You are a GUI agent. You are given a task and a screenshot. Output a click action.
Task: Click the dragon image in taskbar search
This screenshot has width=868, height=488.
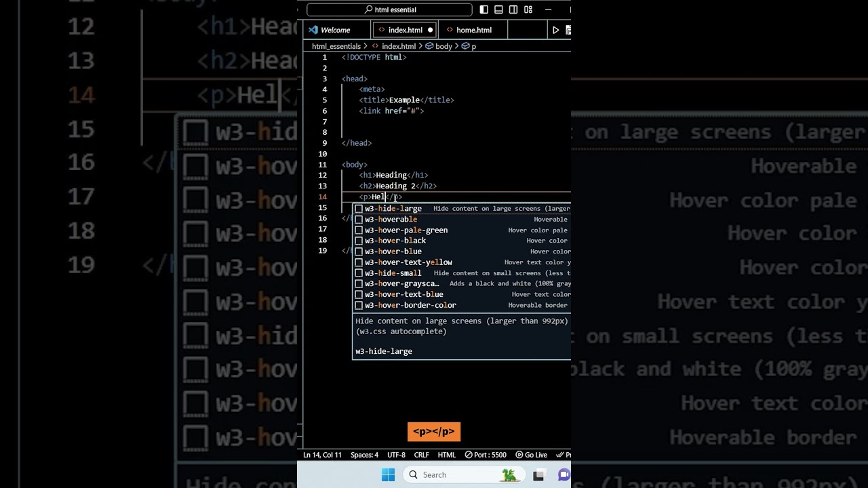(x=509, y=475)
